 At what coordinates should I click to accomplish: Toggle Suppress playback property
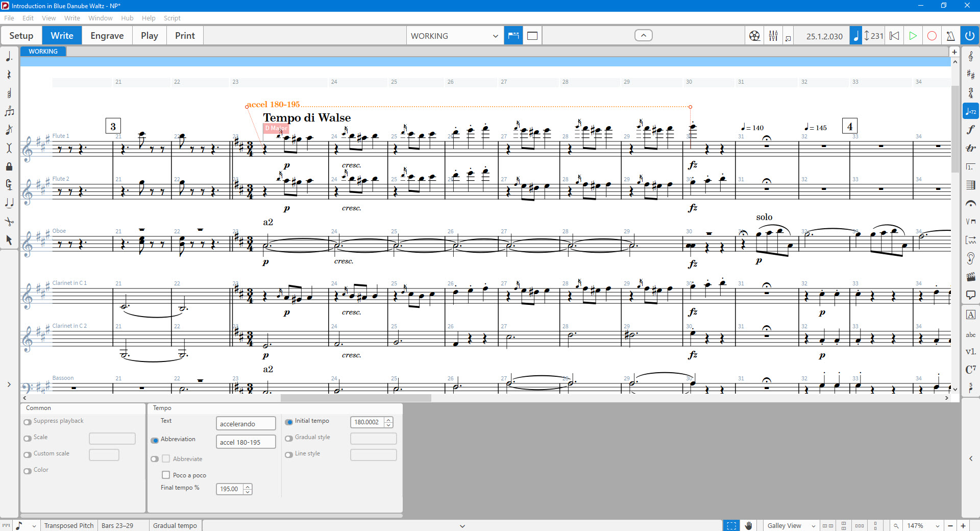tap(28, 422)
